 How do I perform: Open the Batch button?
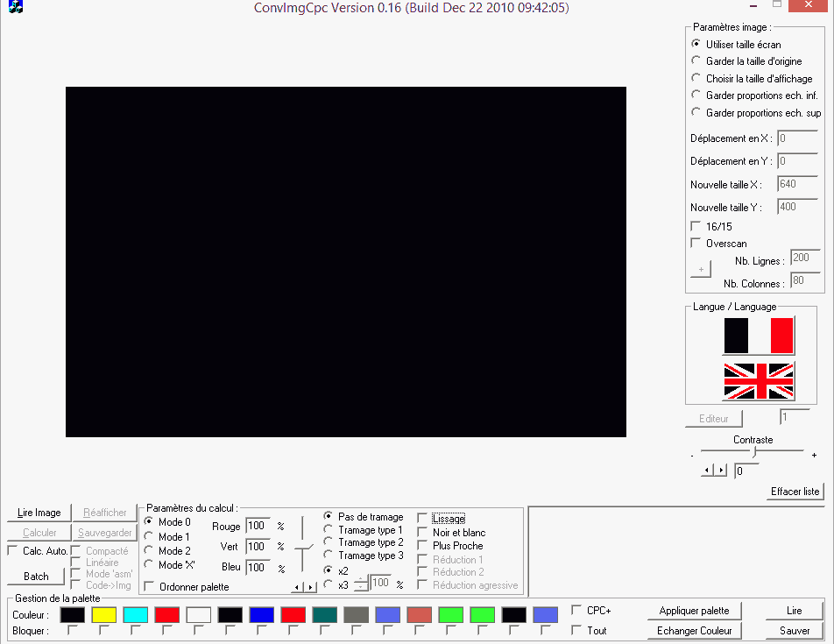[x=36, y=577]
